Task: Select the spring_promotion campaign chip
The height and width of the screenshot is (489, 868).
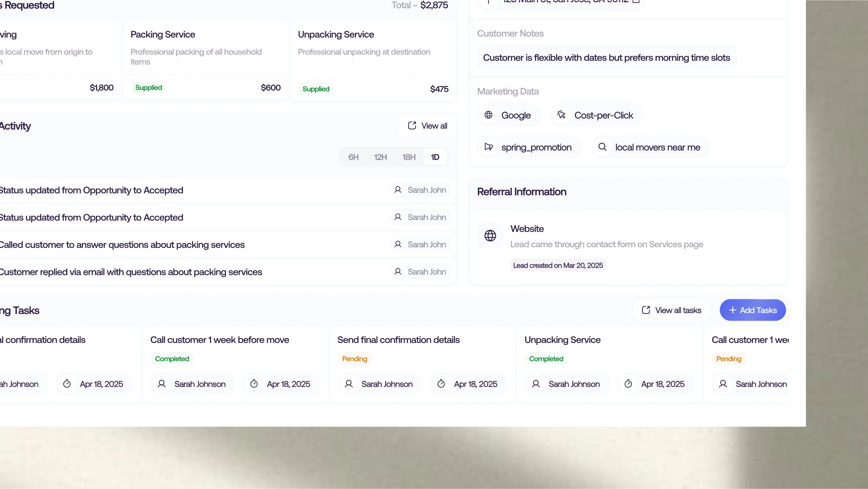Action: (x=529, y=147)
